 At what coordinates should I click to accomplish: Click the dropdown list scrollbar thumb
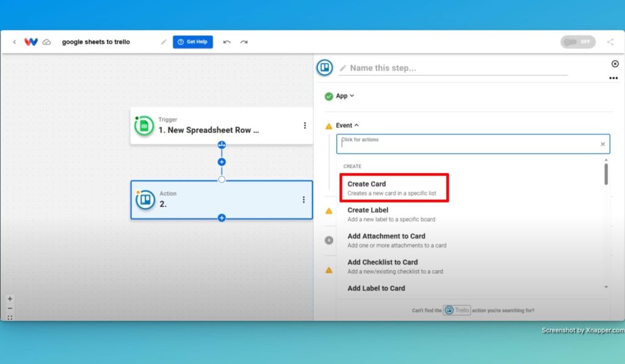click(606, 174)
